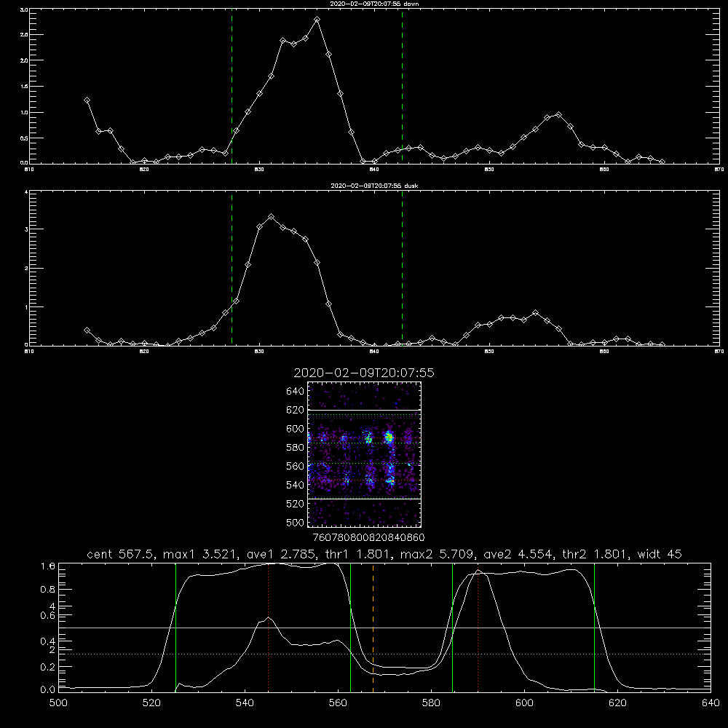Select the green vertical line at 615
Image resolution: width=728 pixels, height=728 pixels.
[x=594, y=628]
